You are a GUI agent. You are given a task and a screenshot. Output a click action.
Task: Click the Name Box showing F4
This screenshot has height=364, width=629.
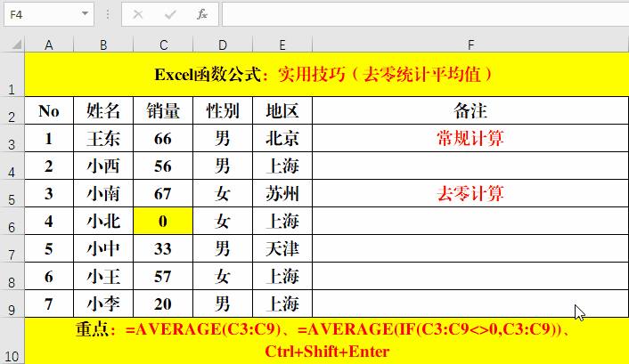[49, 14]
